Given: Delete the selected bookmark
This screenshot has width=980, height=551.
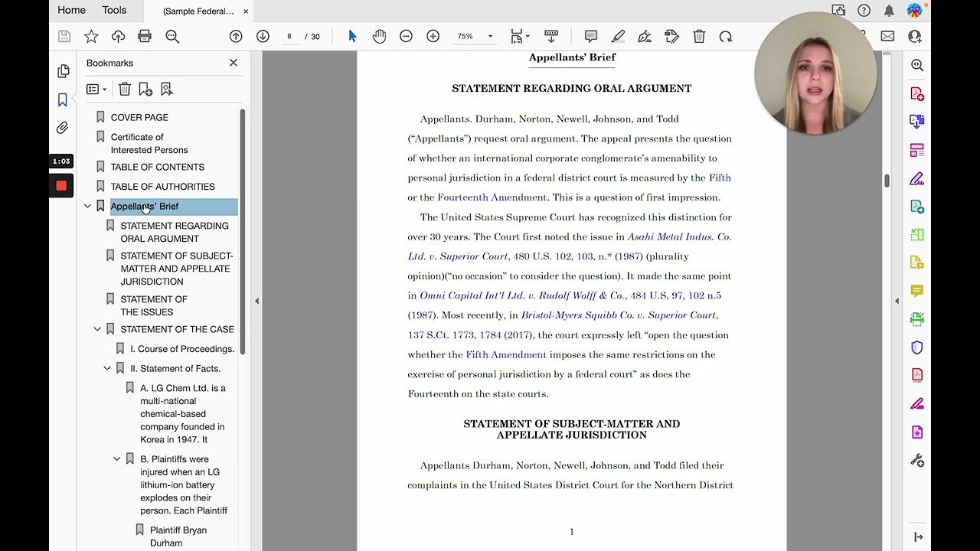Looking at the screenshot, I should (x=125, y=90).
